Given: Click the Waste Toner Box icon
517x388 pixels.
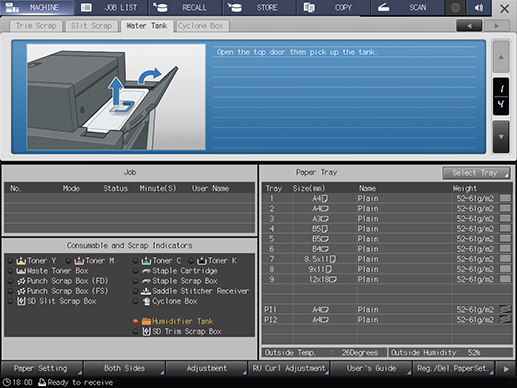Looking at the screenshot, I should point(21,271).
